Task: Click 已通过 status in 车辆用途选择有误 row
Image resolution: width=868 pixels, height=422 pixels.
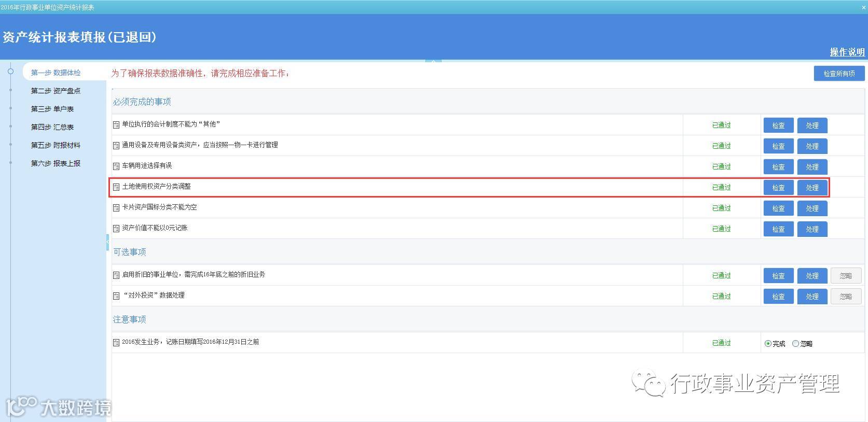Action: (721, 167)
